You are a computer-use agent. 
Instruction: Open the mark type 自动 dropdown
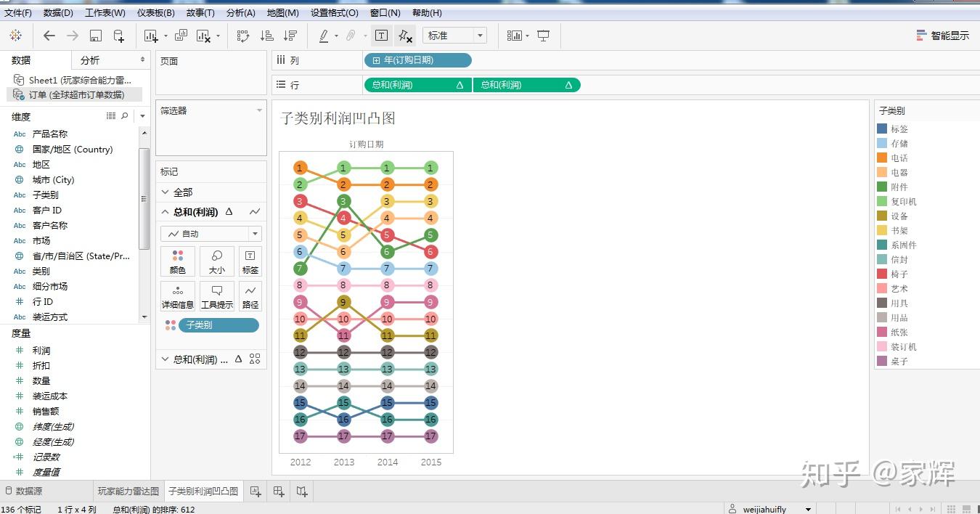pos(211,234)
